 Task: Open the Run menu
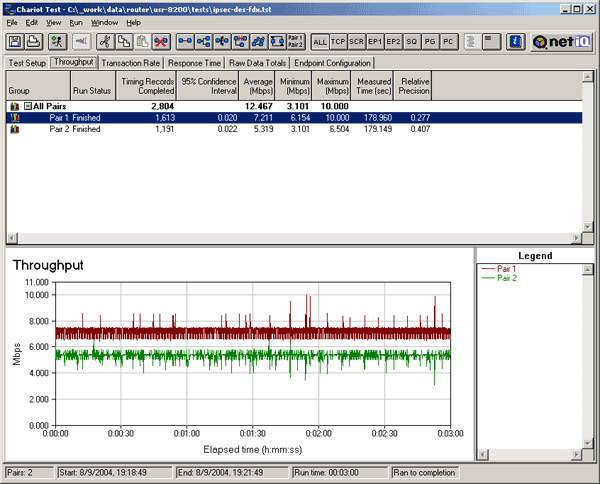point(76,22)
